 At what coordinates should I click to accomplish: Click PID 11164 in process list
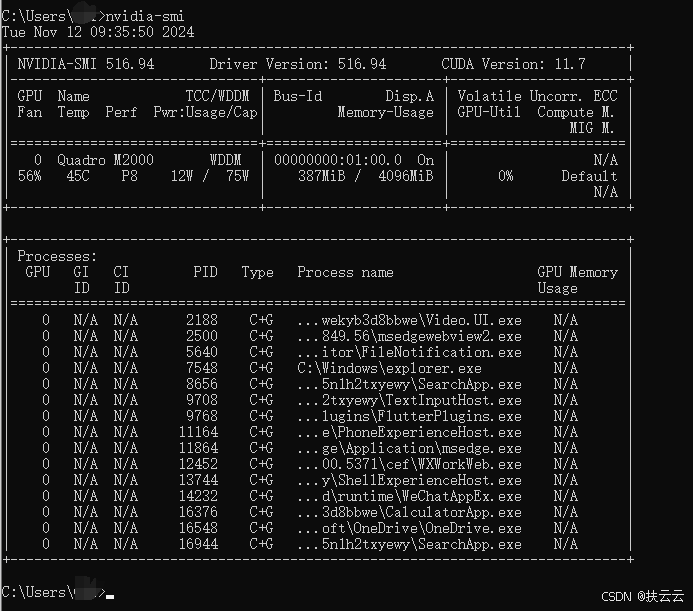[x=198, y=432]
